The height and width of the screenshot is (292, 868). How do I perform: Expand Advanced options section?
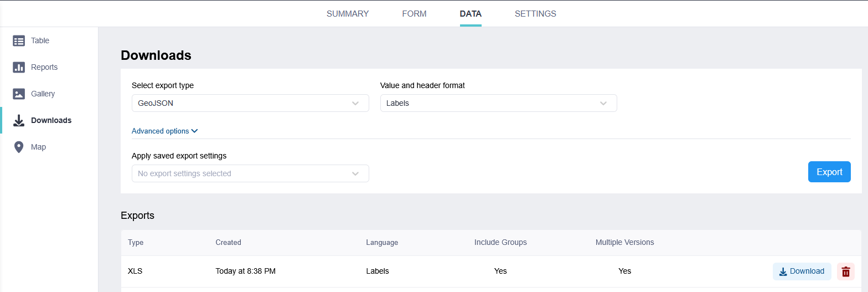(164, 131)
